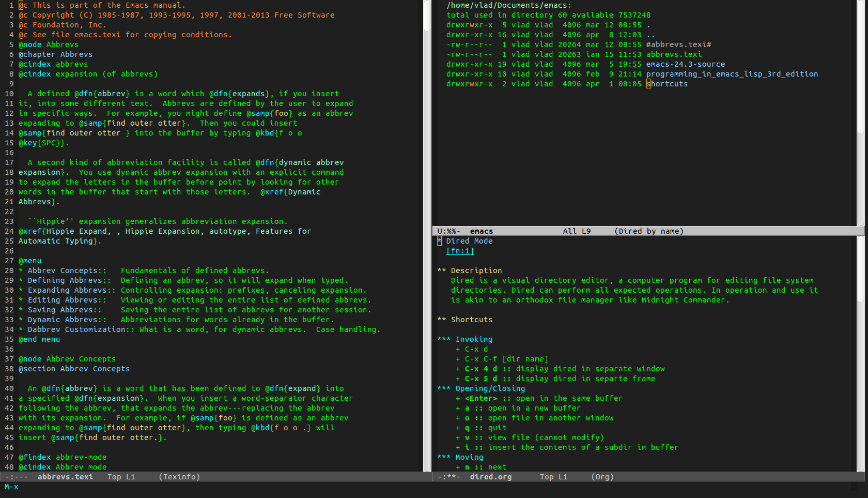Open the [fn:1] footnote link
Image resolution: width=868 pixels, height=498 pixels.
(x=460, y=251)
